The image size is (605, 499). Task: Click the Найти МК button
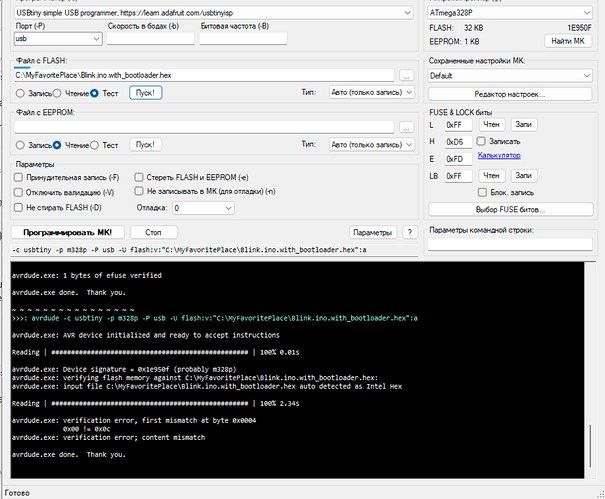pyautogui.click(x=568, y=41)
